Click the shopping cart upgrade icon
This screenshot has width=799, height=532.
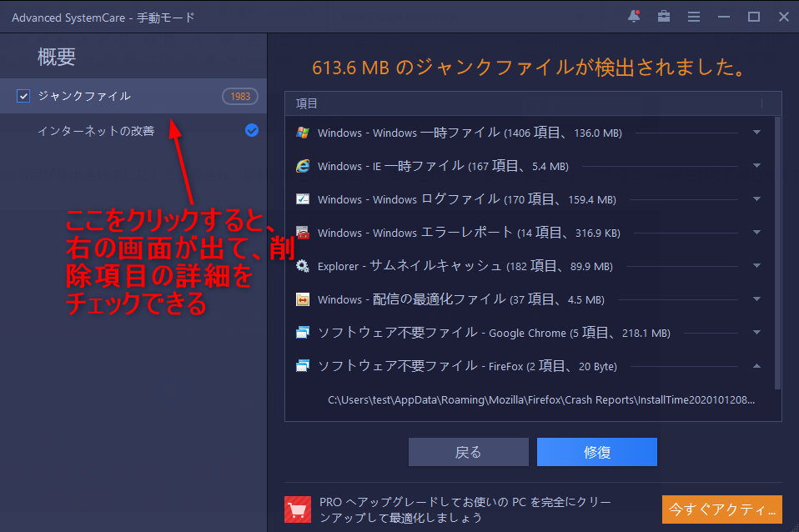[x=297, y=509]
